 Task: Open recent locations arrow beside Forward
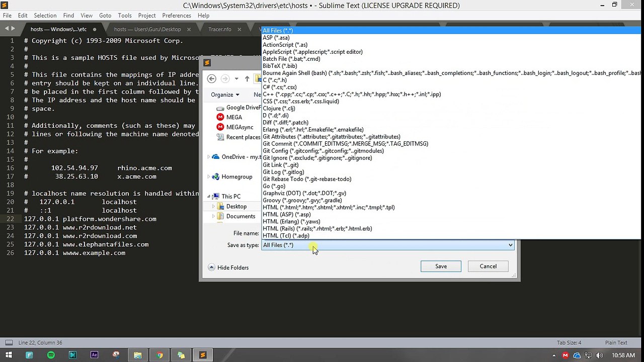click(x=236, y=79)
